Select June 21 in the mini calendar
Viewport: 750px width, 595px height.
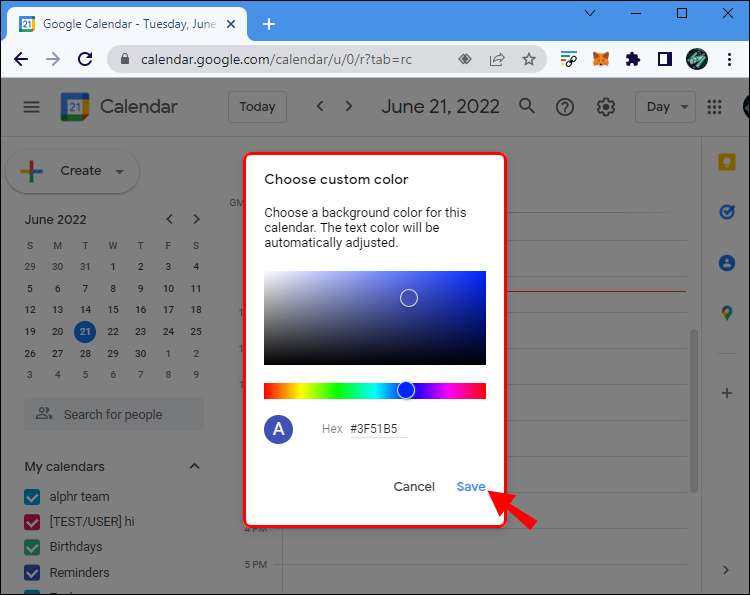pos(85,331)
